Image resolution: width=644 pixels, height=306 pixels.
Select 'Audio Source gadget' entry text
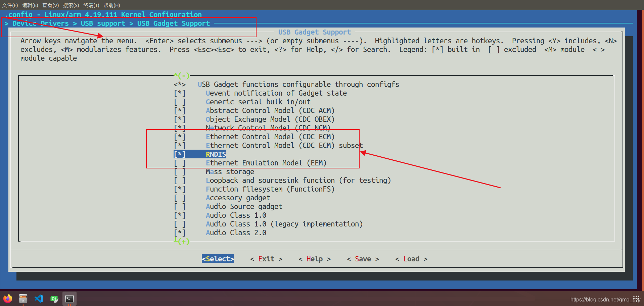pyautogui.click(x=244, y=206)
